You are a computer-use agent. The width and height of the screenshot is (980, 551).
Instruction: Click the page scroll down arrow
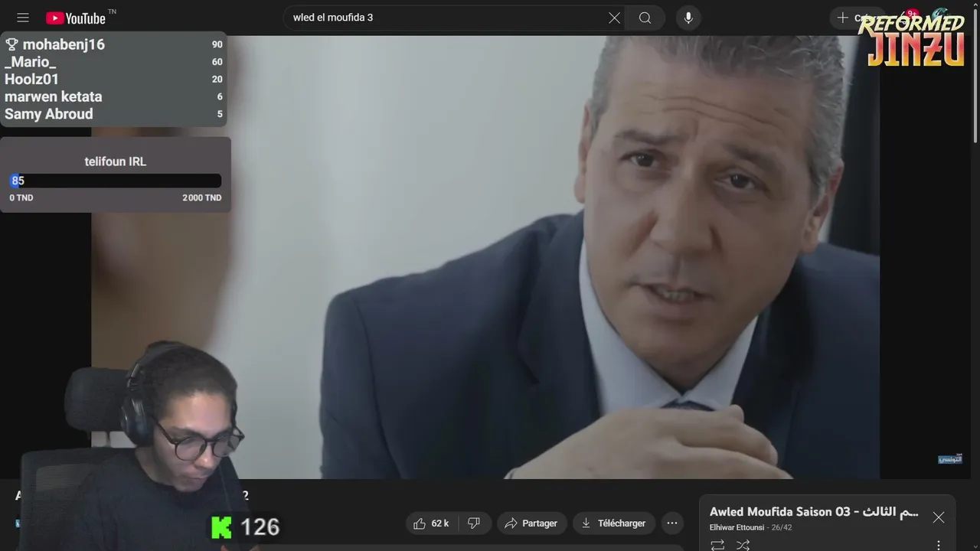coord(975,546)
